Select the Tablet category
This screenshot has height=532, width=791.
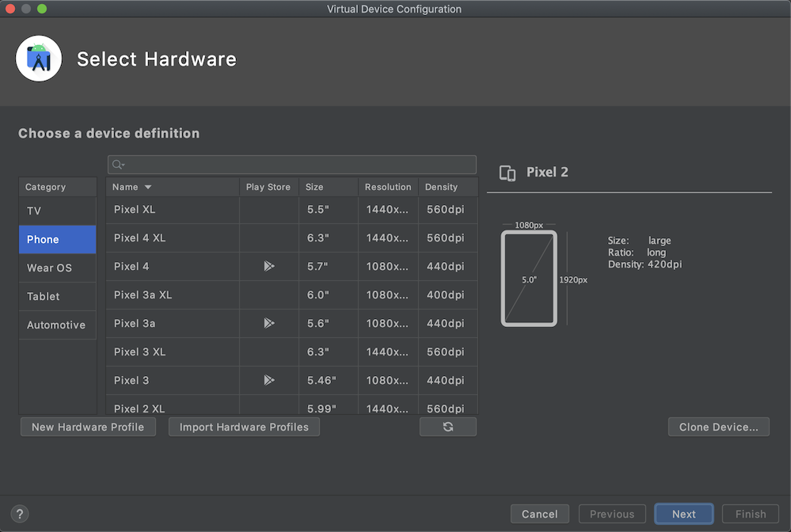[57, 296]
